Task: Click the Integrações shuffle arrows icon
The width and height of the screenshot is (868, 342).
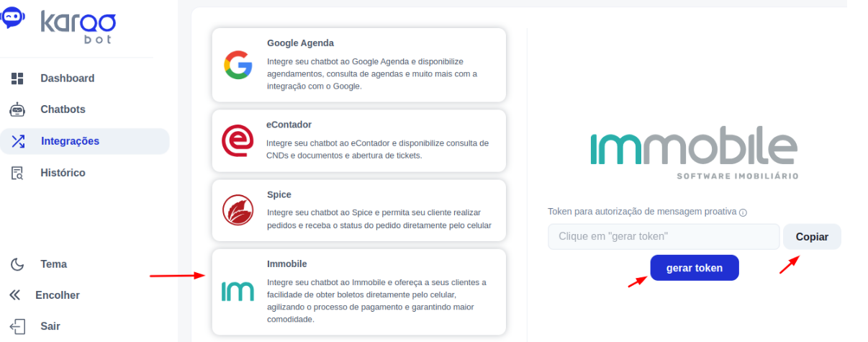Action: [x=18, y=141]
